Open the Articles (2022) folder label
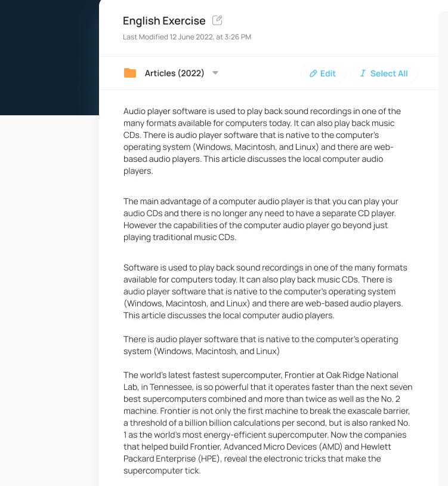The width and height of the screenshot is (448, 486). click(174, 73)
